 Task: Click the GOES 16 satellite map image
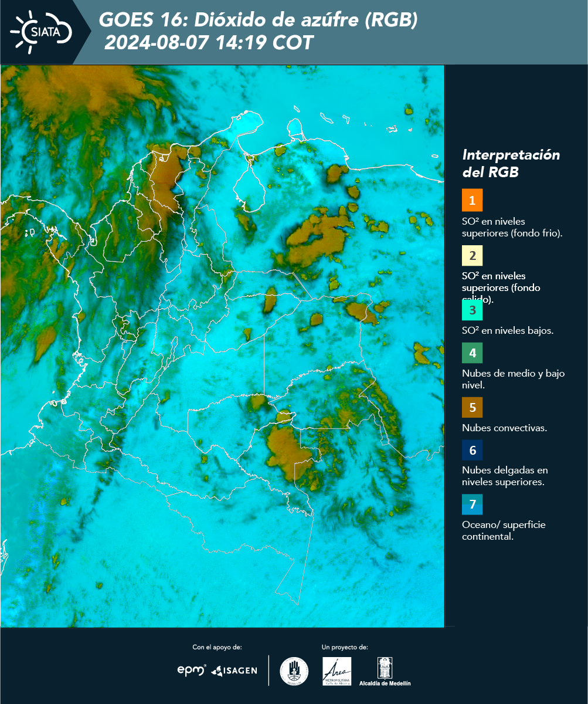(x=223, y=346)
